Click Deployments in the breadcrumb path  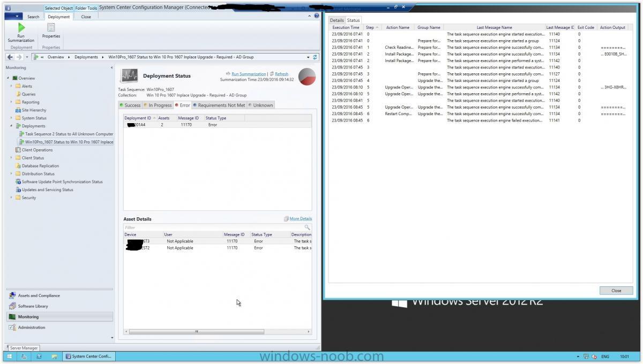[x=86, y=57]
